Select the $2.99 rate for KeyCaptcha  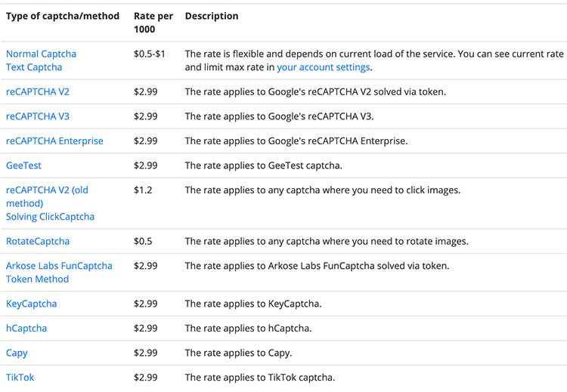(146, 304)
